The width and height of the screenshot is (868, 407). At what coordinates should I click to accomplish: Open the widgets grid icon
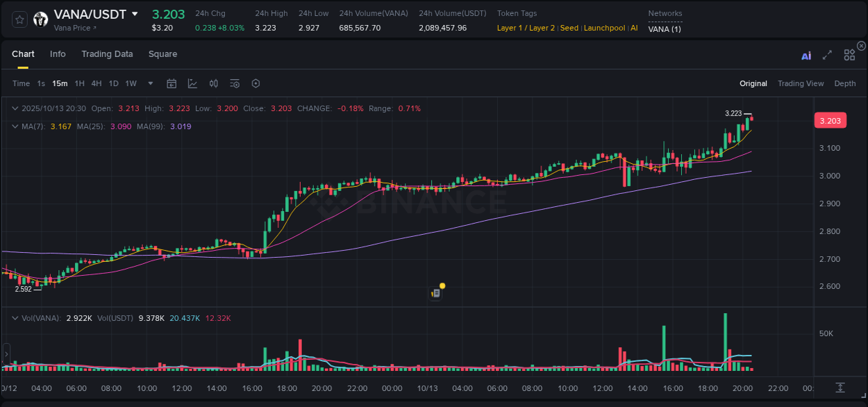click(x=849, y=55)
